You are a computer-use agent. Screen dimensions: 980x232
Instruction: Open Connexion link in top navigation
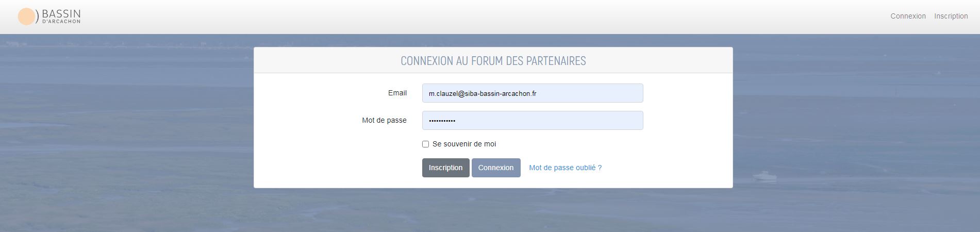[908, 16]
